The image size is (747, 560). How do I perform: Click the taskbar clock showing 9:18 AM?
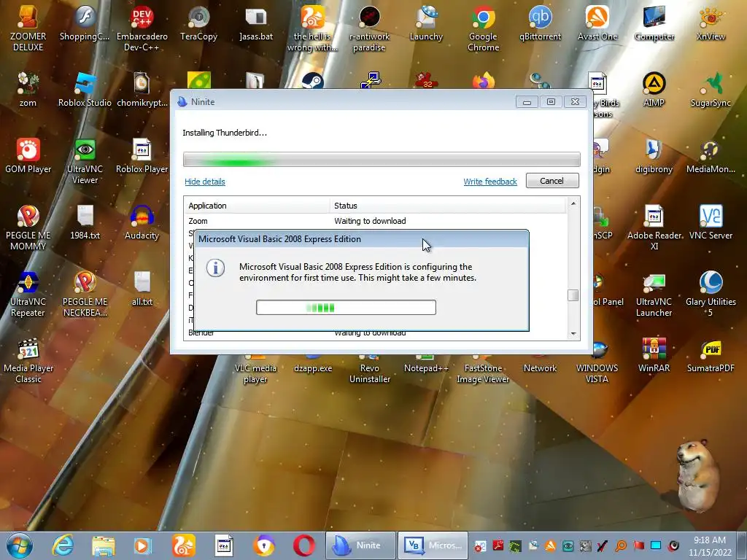[709, 545]
